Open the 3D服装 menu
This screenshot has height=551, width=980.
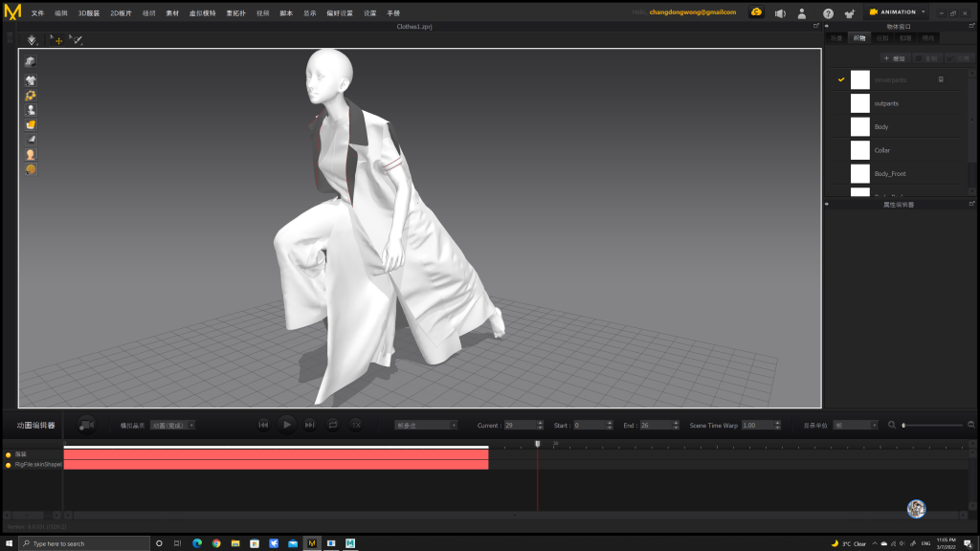coord(88,13)
